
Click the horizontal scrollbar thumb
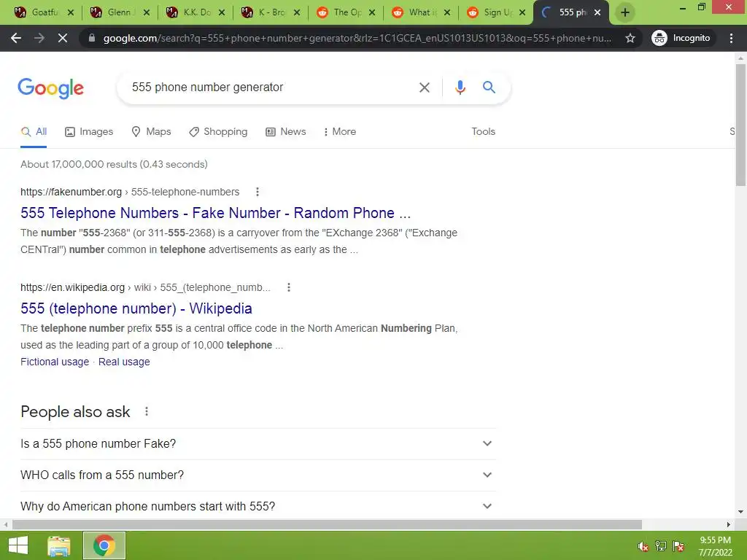click(x=327, y=525)
